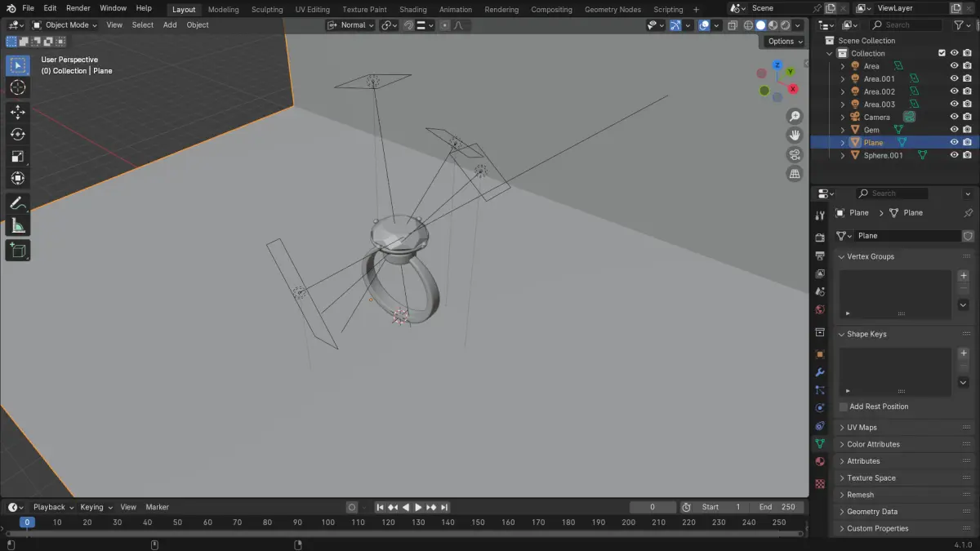Image resolution: width=980 pixels, height=551 pixels.
Task: Hide the Camera object in viewport
Action: (954, 117)
